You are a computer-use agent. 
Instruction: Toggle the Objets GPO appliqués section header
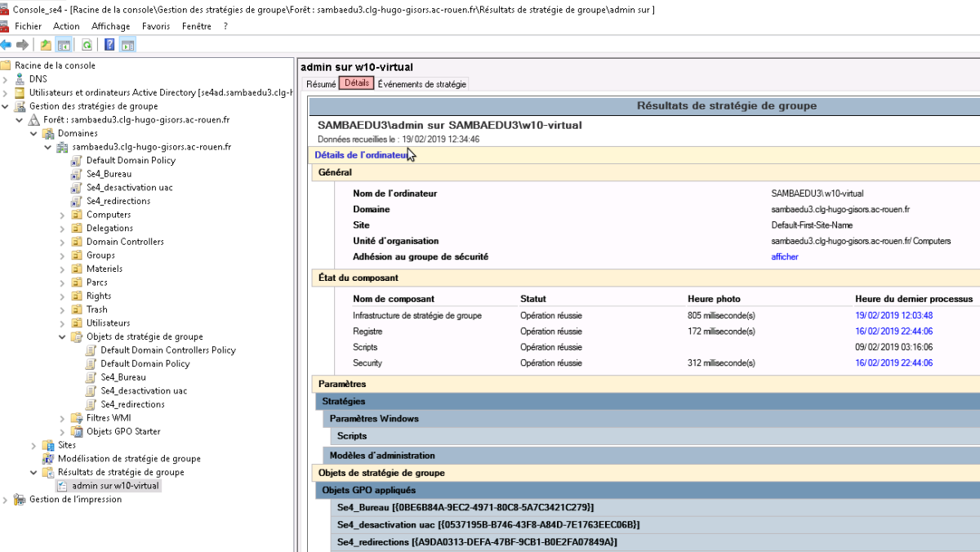[x=648, y=490]
